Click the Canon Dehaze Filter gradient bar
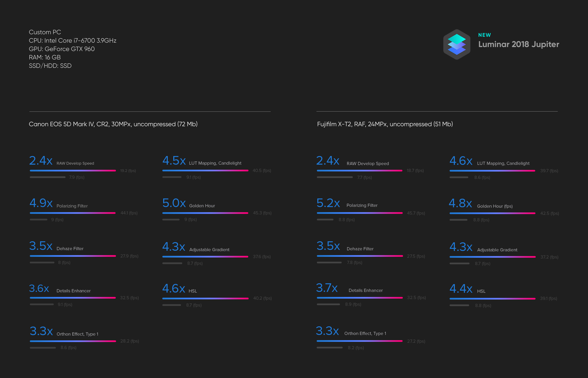 (x=73, y=256)
